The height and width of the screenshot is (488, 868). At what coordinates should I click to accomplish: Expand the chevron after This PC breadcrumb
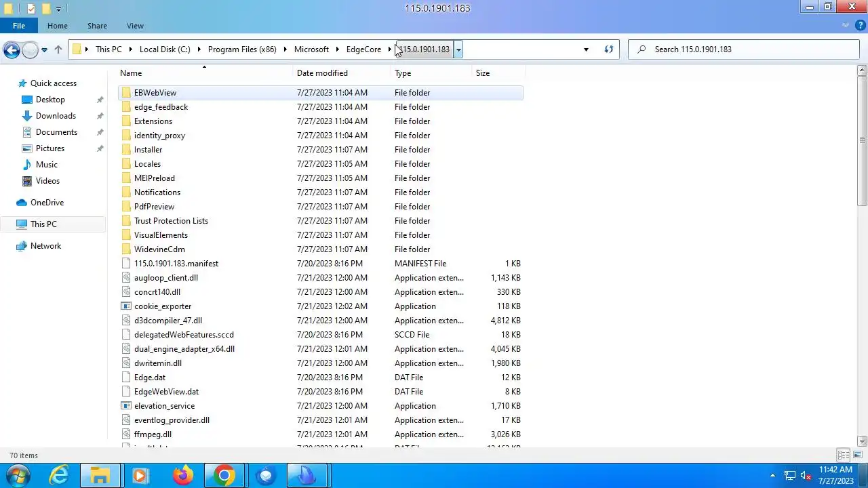click(x=130, y=49)
